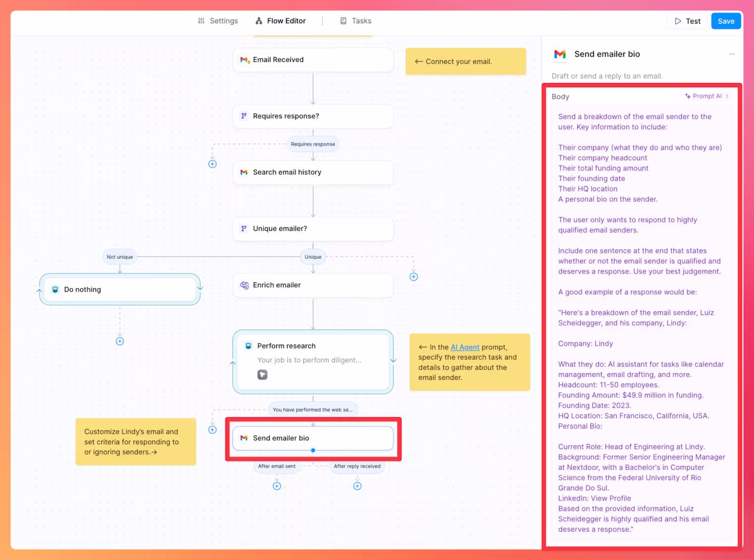Select the Email Received trigger node

click(x=313, y=60)
